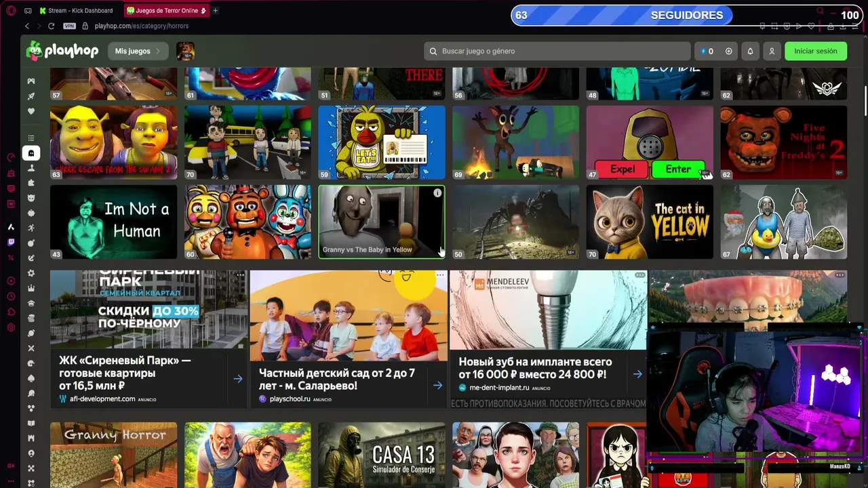Viewport: 868px width, 488px height.
Task: Click the Новый зуб на импланте ad headline
Action: (x=535, y=368)
